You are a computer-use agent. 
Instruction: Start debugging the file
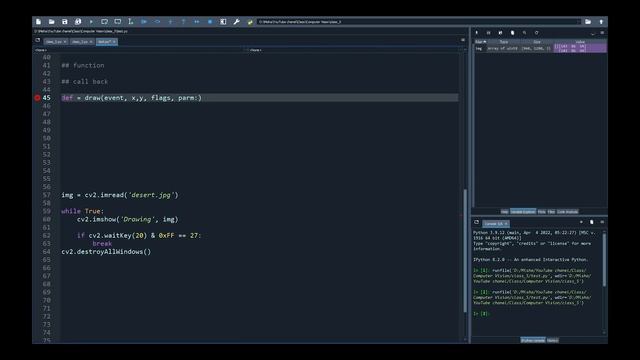pos(144,22)
